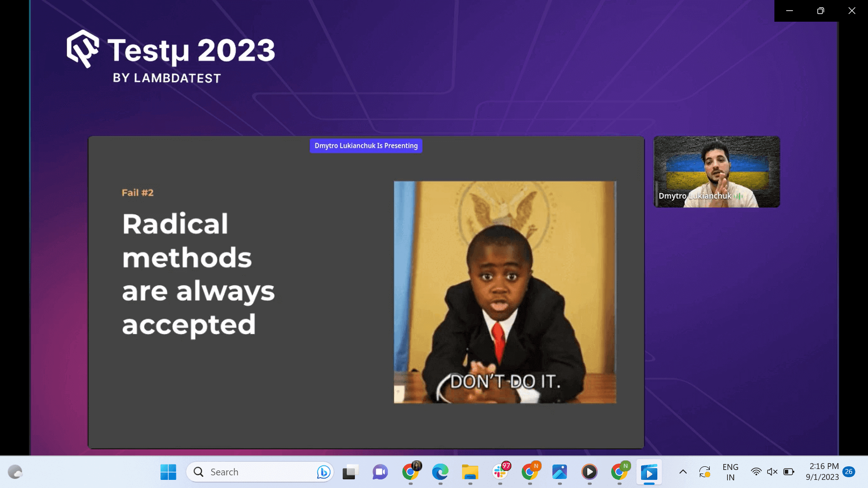
Task: Open the notification count 26 badge
Action: point(849,472)
